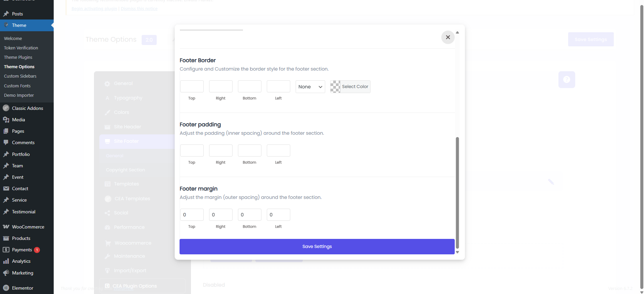This screenshot has width=644, height=294.
Task: Click the modal scroll-down arrow
Action: pyautogui.click(x=457, y=252)
